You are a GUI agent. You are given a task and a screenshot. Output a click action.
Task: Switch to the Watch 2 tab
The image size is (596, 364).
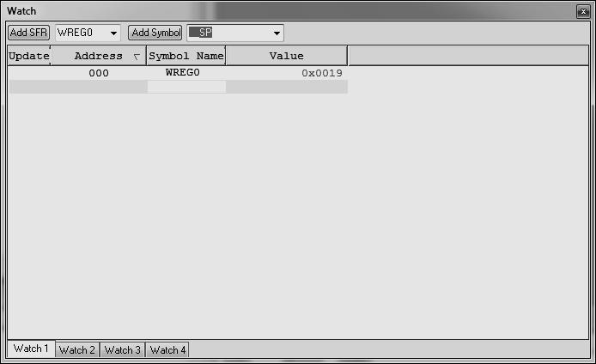pyautogui.click(x=77, y=350)
